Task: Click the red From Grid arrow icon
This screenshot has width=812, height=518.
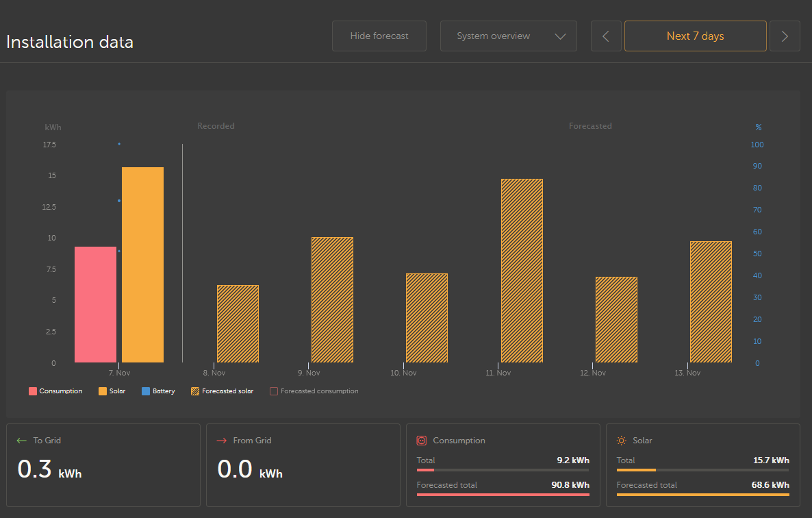Action: coord(221,441)
